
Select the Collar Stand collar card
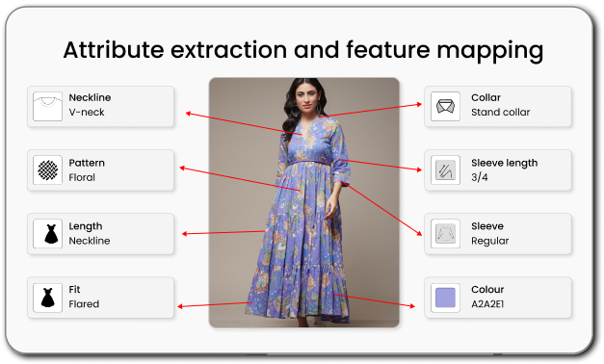[498, 107]
